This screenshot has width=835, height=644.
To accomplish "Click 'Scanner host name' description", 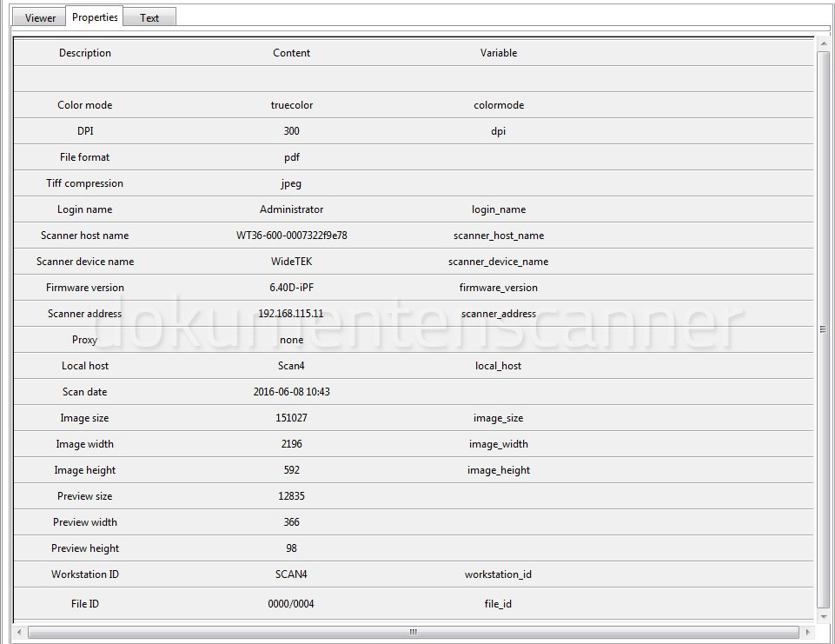I will (84, 236).
